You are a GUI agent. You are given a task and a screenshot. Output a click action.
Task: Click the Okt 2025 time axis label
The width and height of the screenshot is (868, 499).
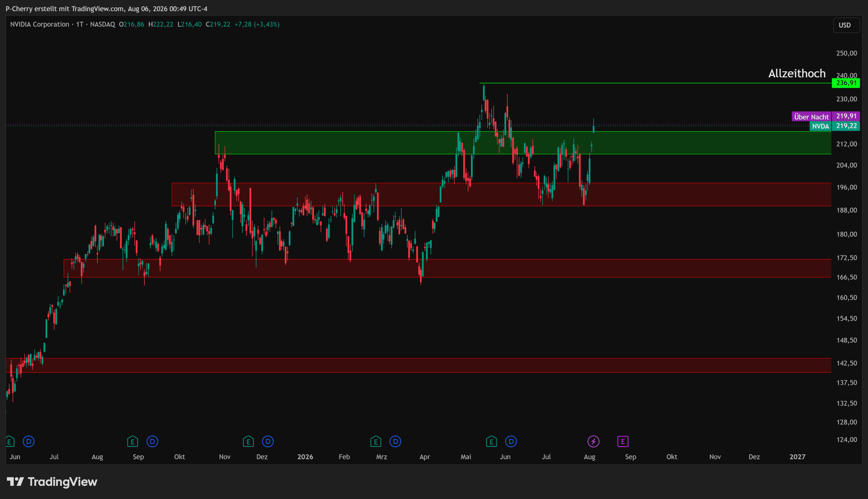(x=180, y=457)
